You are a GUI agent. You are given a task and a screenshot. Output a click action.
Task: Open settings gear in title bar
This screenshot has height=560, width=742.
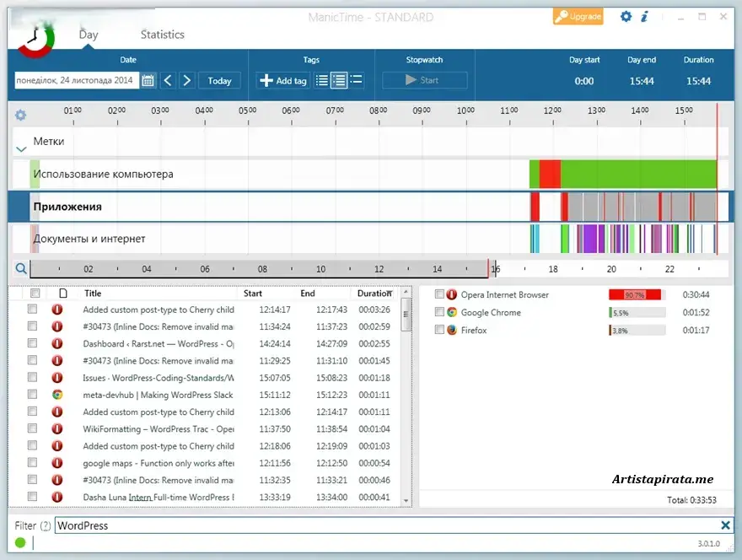[626, 16]
